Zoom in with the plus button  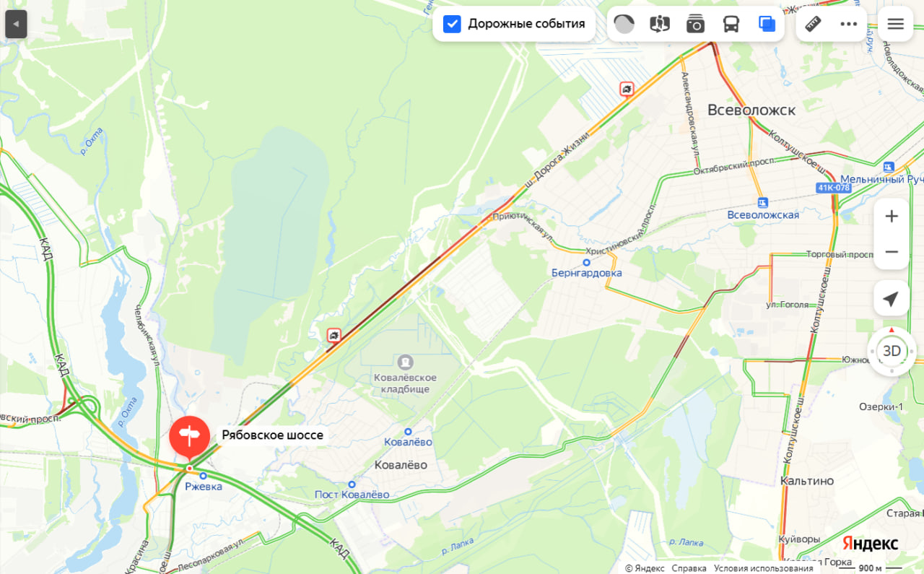tap(892, 216)
